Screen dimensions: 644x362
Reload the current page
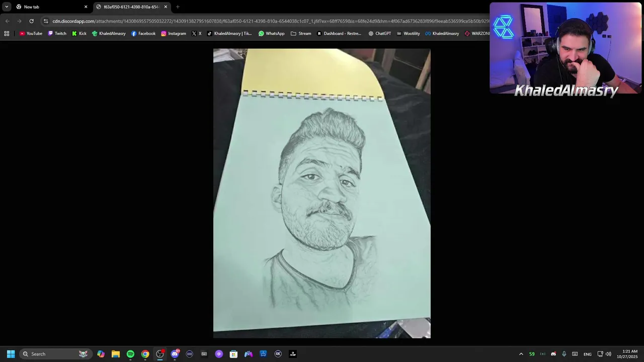(x=31, y=21)
